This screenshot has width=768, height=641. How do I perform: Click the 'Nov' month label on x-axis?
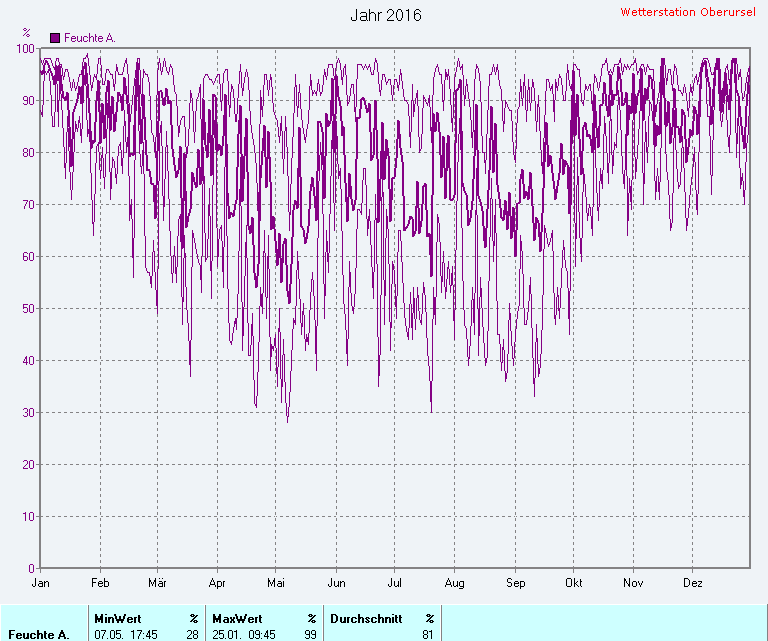coord(633,583)
